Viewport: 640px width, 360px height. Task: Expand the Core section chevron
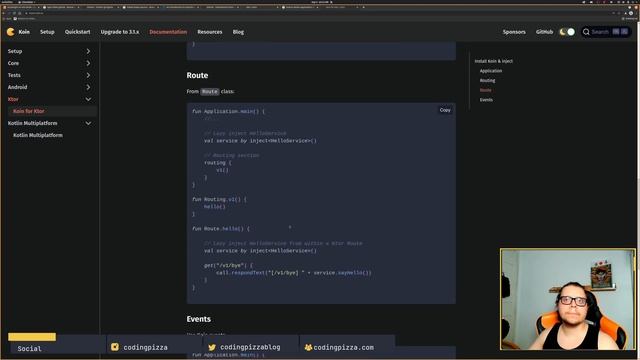click(x=88, y=63)
